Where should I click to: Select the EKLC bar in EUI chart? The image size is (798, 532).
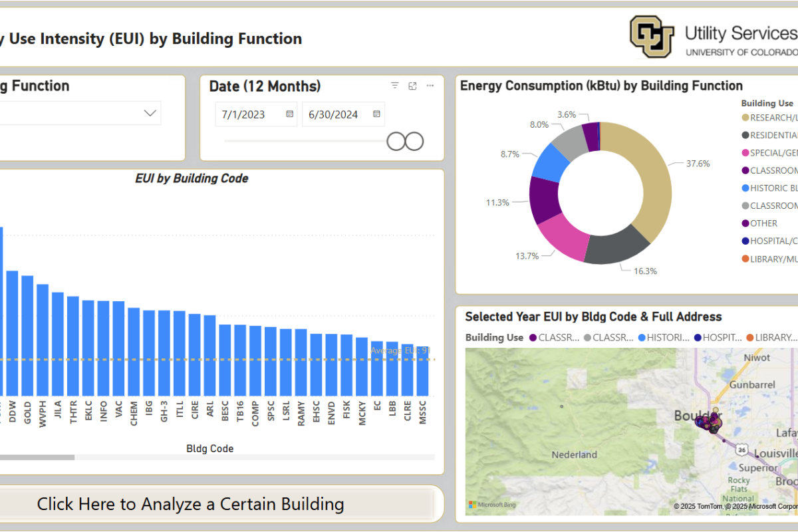tap(88, 348)
